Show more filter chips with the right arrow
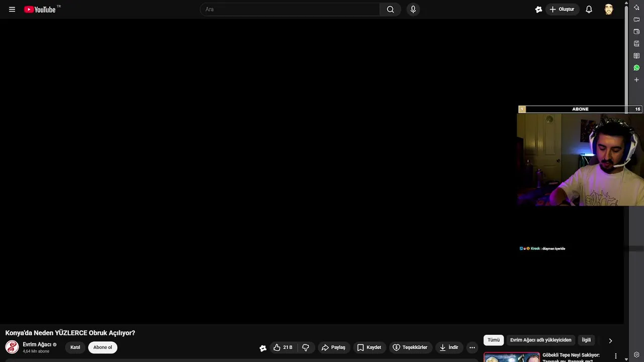This screenshot has width=644, height=362. 610,341
